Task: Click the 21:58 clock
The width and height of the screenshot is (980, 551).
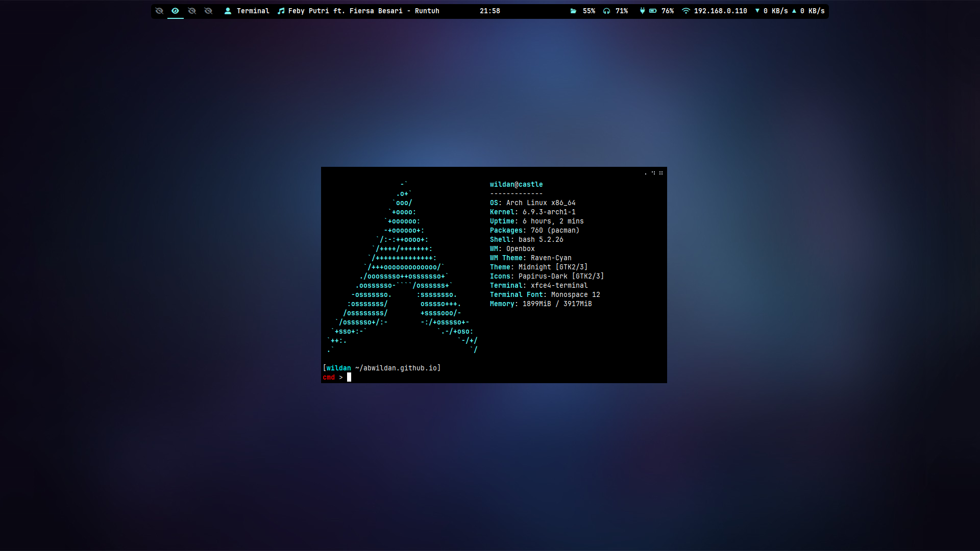Action: (489, 11)
